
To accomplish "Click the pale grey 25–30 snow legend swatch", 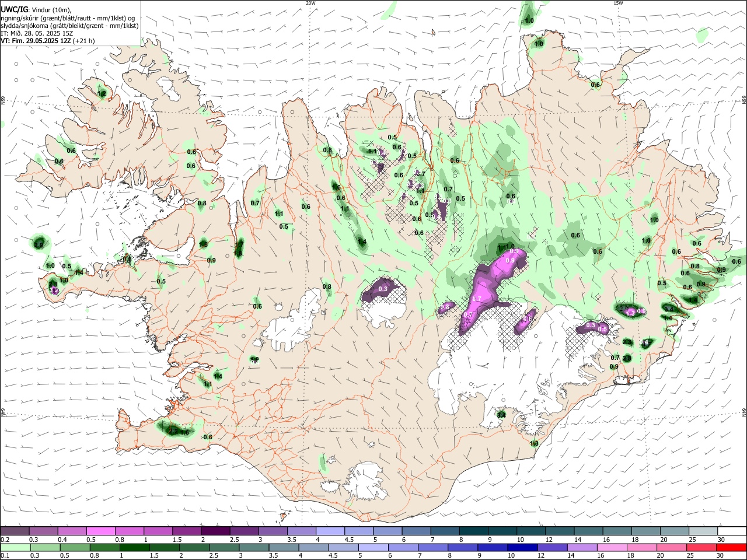I will click(703, 531).
